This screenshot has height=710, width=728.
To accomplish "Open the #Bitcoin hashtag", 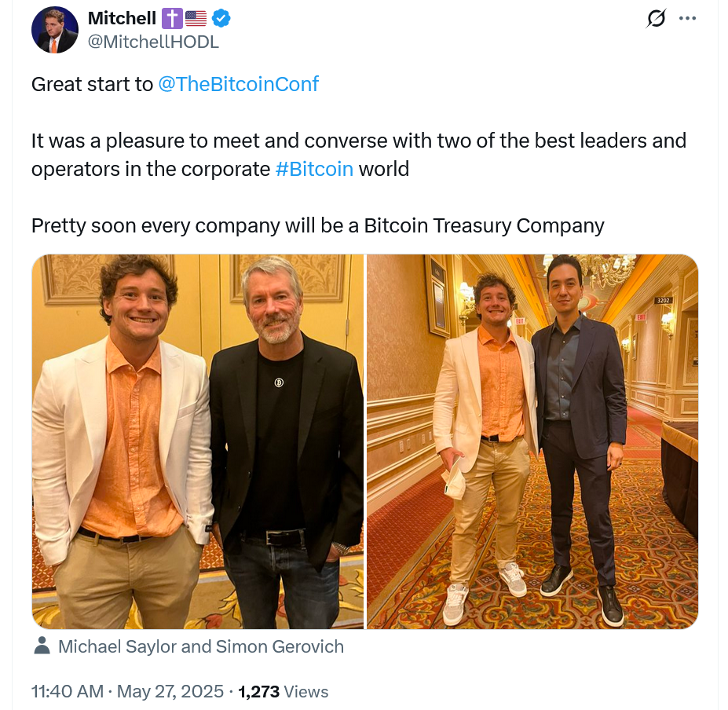I will point(314,169).
